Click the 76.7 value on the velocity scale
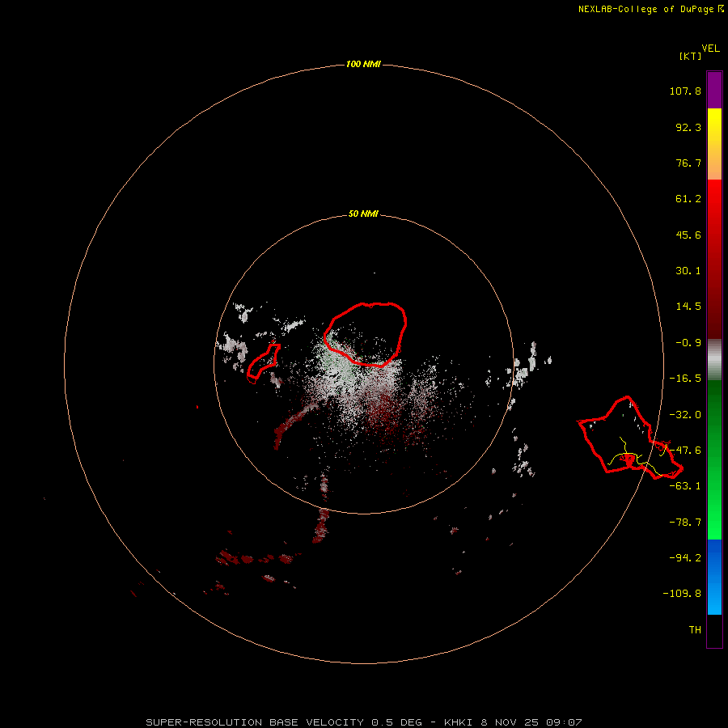The width and height of the screenshot is (728, 728). [688, 163]
